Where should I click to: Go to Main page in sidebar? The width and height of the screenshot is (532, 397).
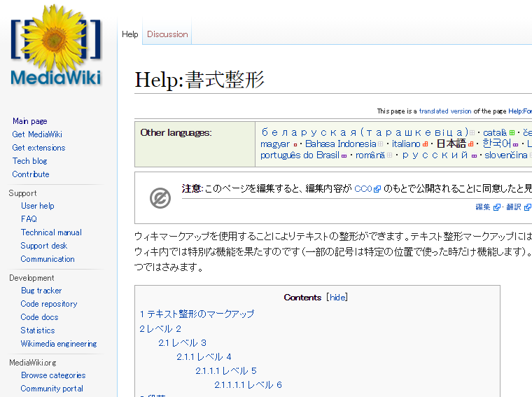(x=30, y=121)
